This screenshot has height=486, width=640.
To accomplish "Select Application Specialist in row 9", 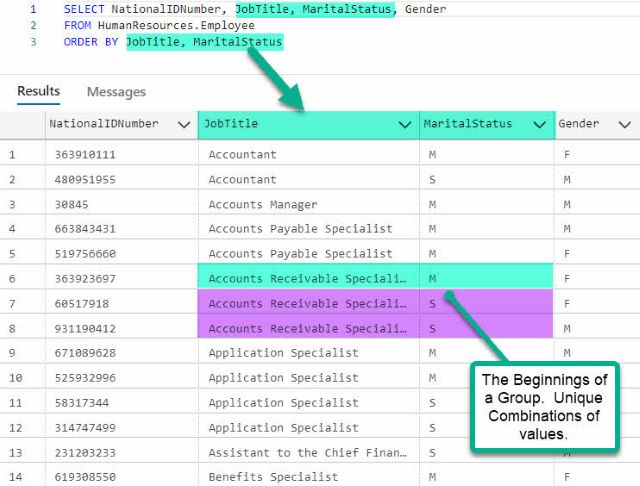I will tap(284, 353).
